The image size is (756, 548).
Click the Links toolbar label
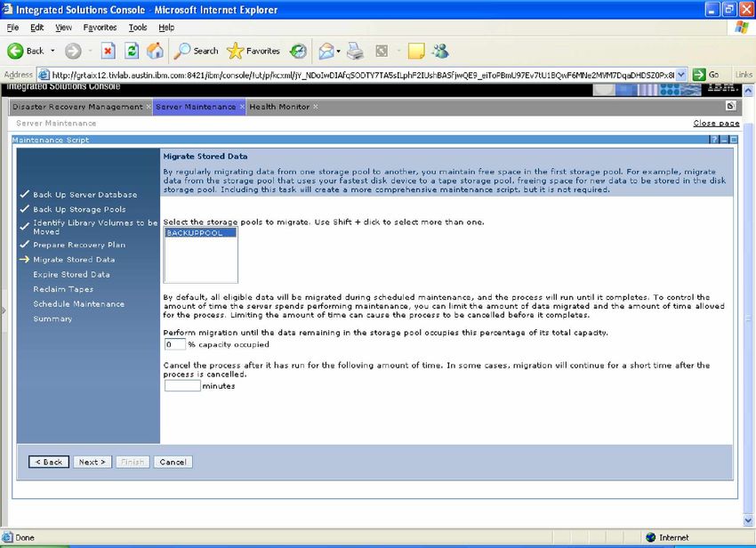click(x=744, y=75)
